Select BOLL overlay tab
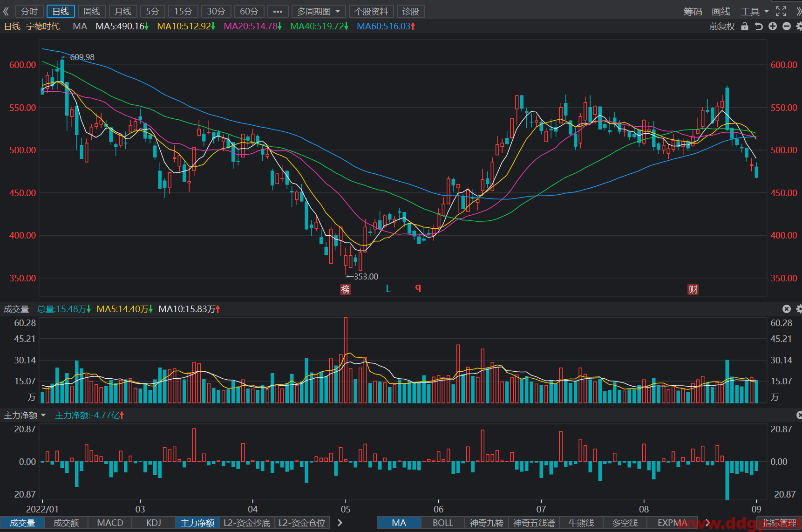 click(x=443, y=523)
